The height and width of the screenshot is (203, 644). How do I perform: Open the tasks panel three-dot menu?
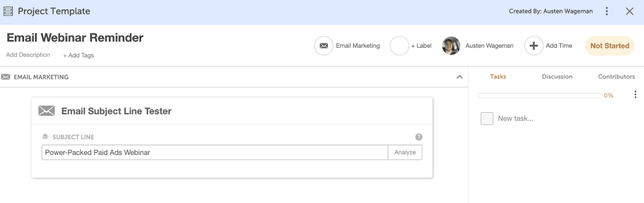(x=635, y=95)
